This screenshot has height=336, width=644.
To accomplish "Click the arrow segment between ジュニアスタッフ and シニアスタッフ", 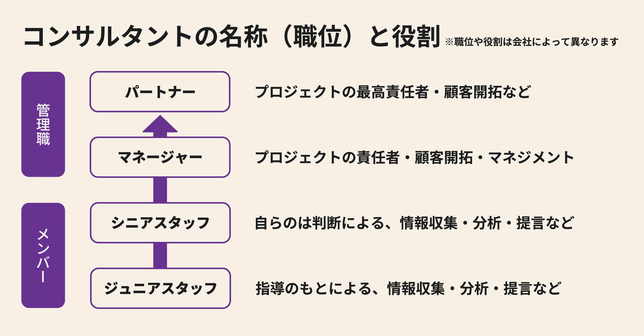I will click(160, 256).
